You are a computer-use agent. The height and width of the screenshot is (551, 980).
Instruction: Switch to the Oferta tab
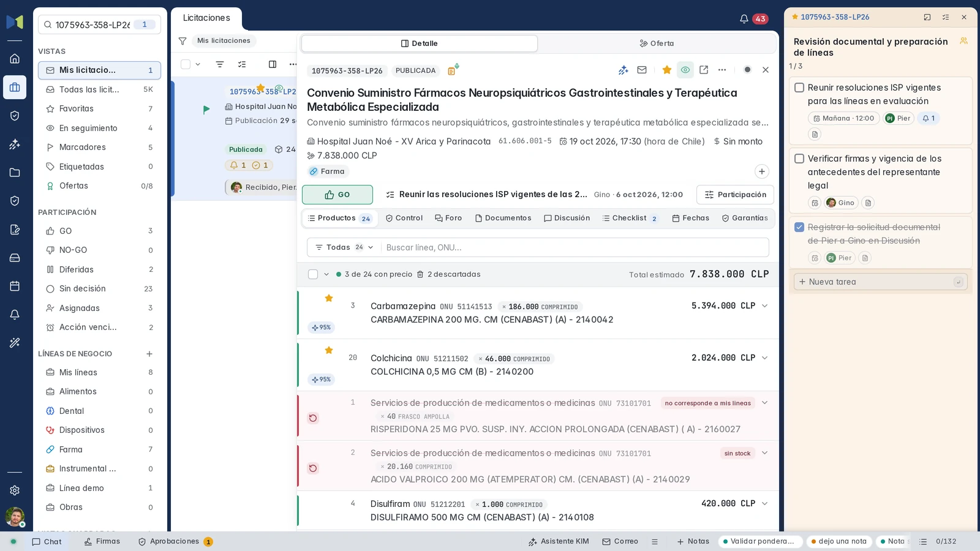click(657, 43)
